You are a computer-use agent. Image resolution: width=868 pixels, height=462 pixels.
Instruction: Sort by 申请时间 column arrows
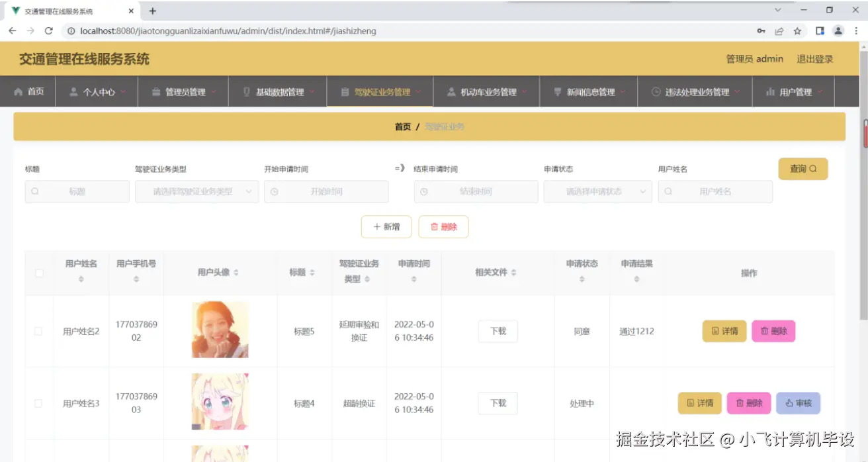pyautogui.click(x=414, y=279)
